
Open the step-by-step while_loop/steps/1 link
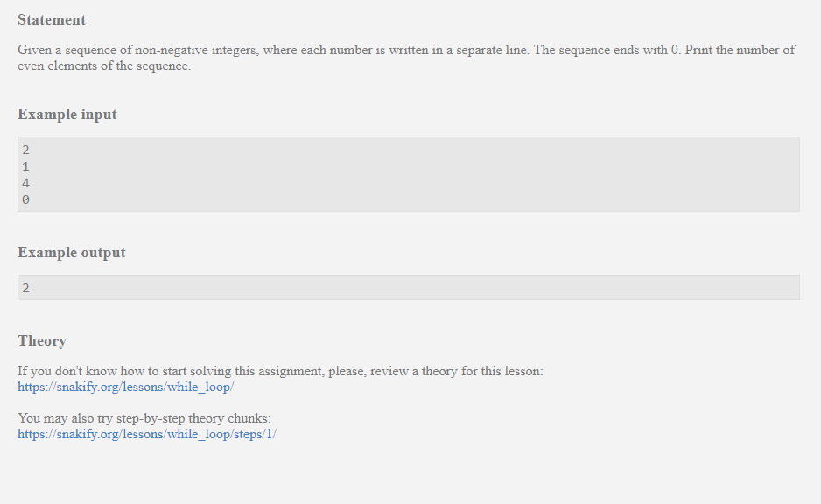point(146,434)
